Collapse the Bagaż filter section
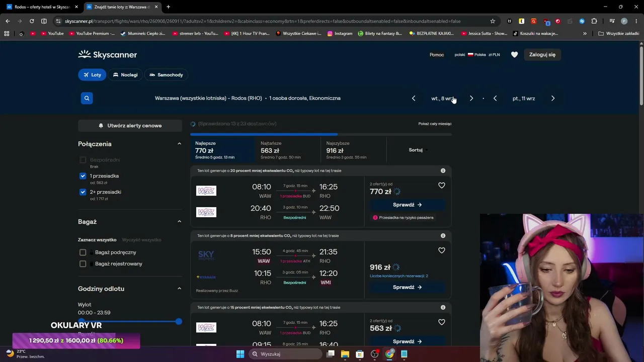Image resolution: width=644 pixels, height=362 pixels. tap(179, 222)
